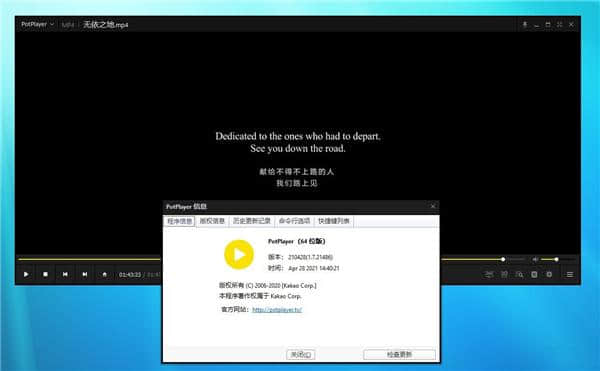Click the play button in the player
Viewport: 600px width, 371px height.
tap(26, 274)
